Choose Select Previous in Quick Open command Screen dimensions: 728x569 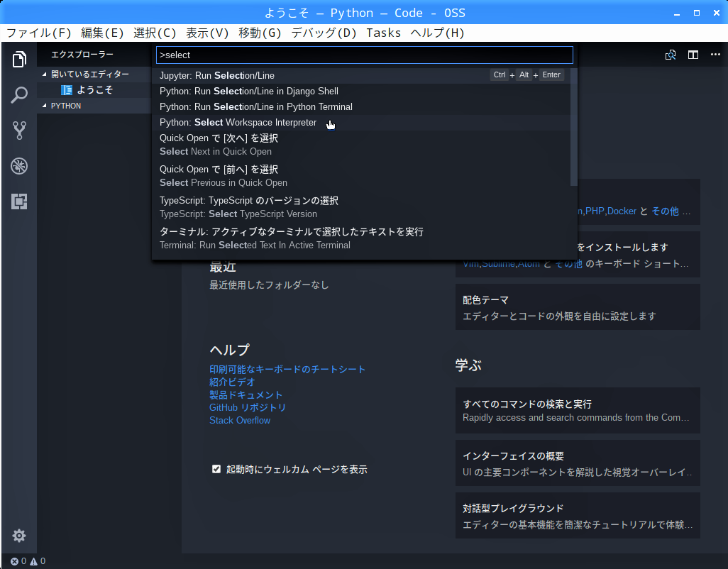pyautogui.click(x=361, y=176)
